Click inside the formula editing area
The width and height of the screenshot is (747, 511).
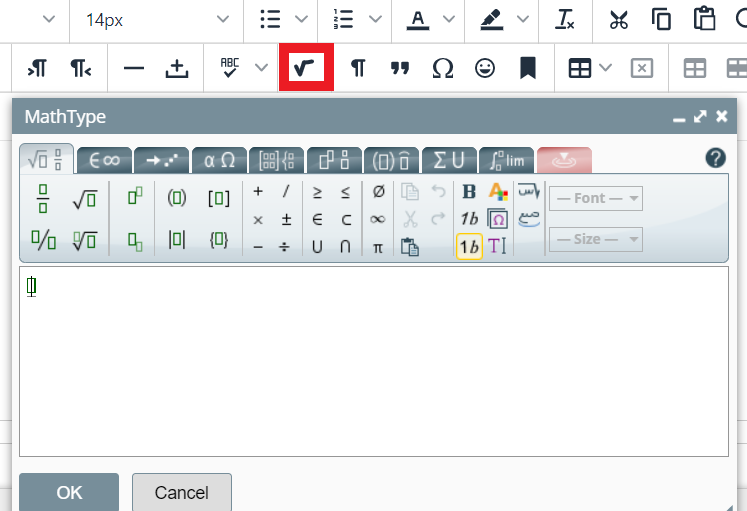(374, 361)
